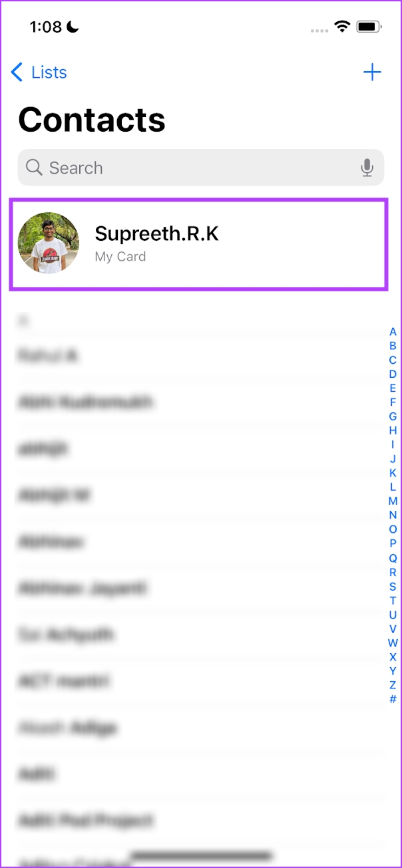Jump to # section in index

[393, 699]
